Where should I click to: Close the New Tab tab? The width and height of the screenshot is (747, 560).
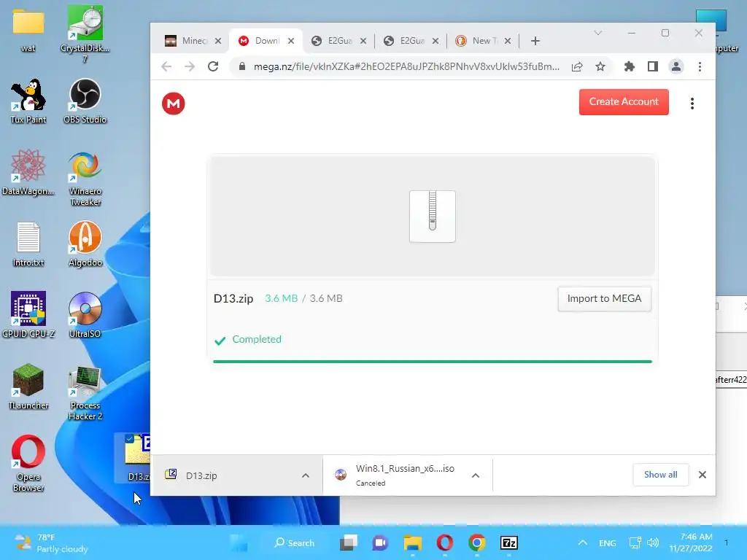[508, 41]
